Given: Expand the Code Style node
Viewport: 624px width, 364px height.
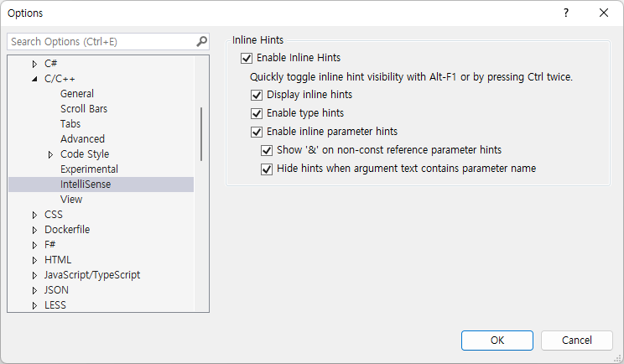Looking at the screenshot, I should click(x=50, y=154).
